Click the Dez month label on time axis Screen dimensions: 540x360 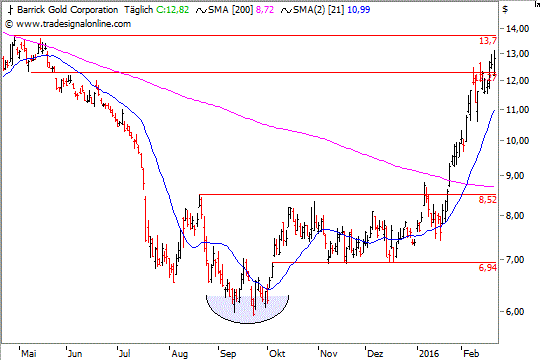coord(375,354)
